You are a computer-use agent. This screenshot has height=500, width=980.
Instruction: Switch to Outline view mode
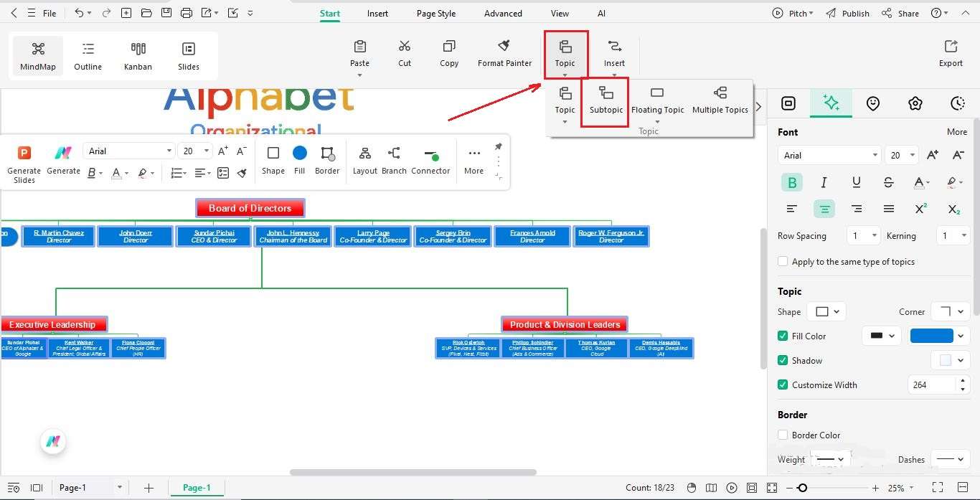click(88, 56)
